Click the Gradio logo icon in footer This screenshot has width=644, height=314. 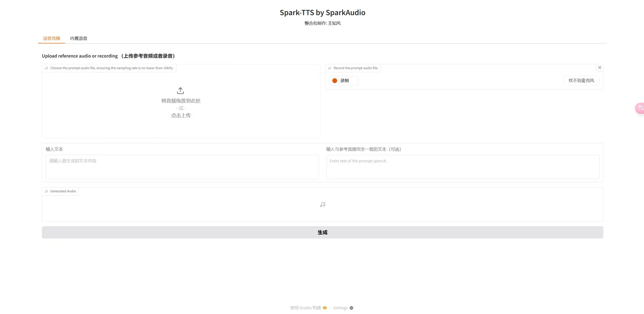pos(325,308)
